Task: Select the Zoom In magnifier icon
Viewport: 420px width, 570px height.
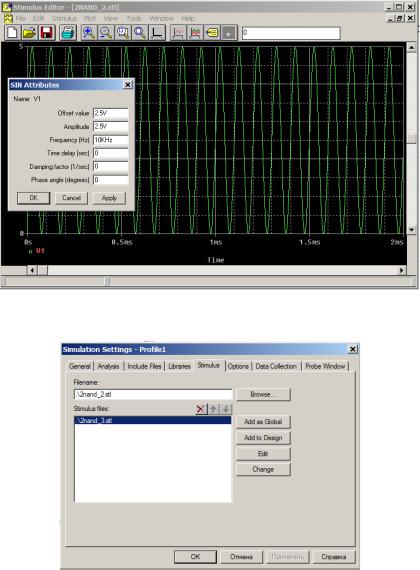Action: coord(89,33)
